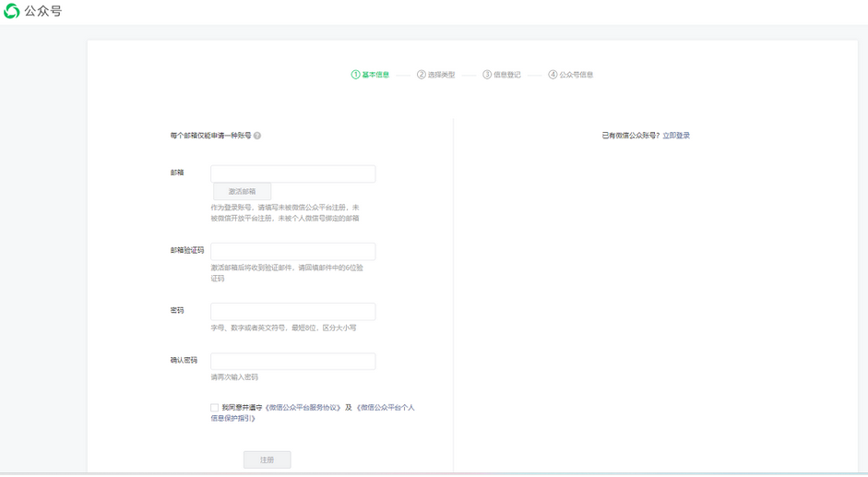The height and width of the screenshot is (477, 868).
Task: Focus the 邮箱验证码 verification code field
Action: tap(292, 251)
